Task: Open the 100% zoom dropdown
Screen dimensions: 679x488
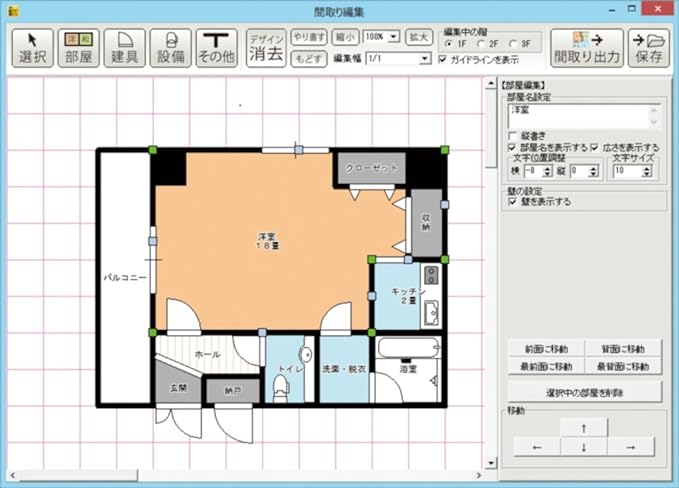Action: pos(394,37)
